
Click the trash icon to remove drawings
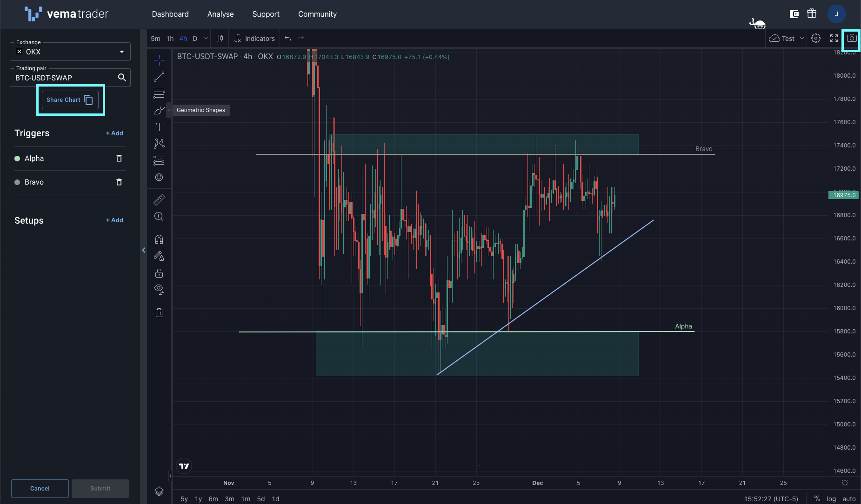click(159, 312)
